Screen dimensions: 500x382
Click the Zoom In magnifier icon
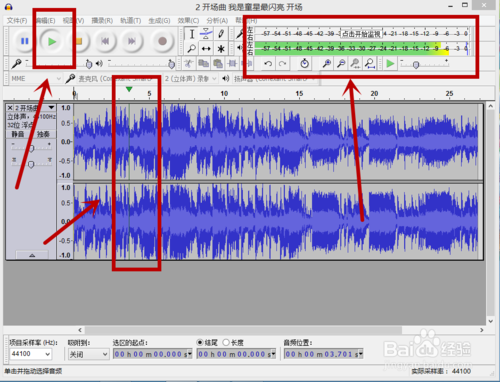[x=327, y=63]
